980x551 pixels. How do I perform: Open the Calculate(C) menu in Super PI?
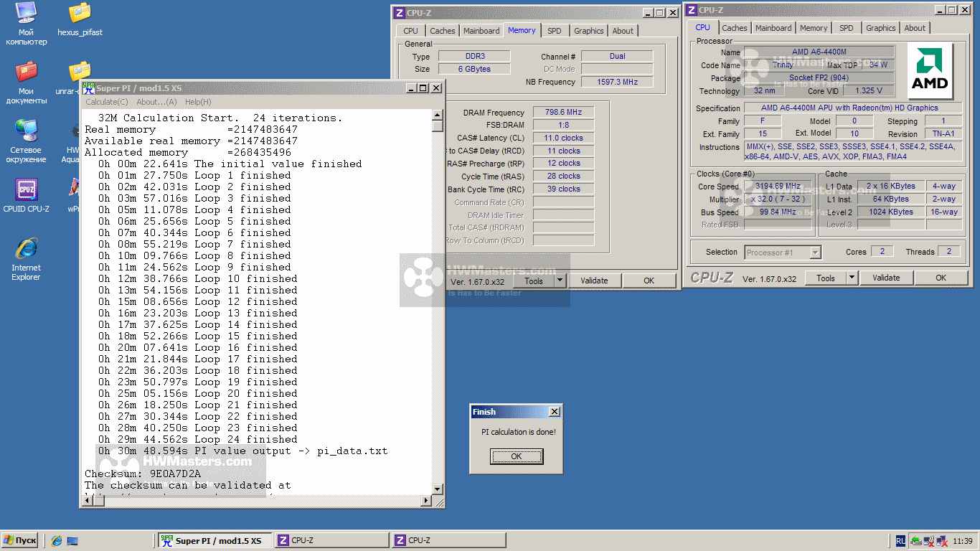point(107,102)
